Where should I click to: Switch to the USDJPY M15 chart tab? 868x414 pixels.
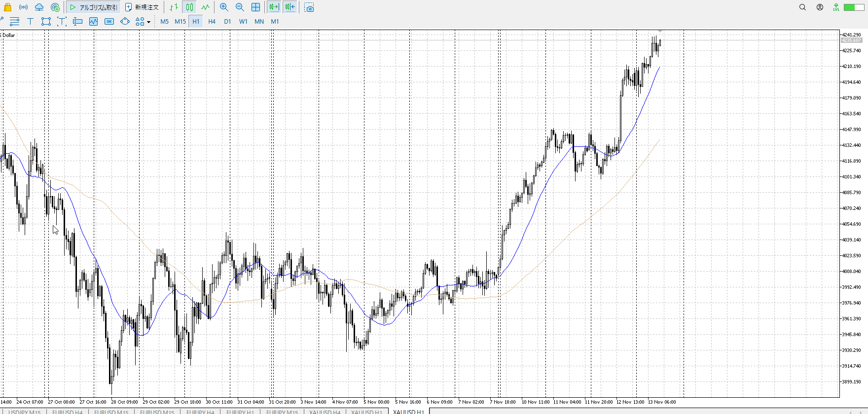point(24,412)
